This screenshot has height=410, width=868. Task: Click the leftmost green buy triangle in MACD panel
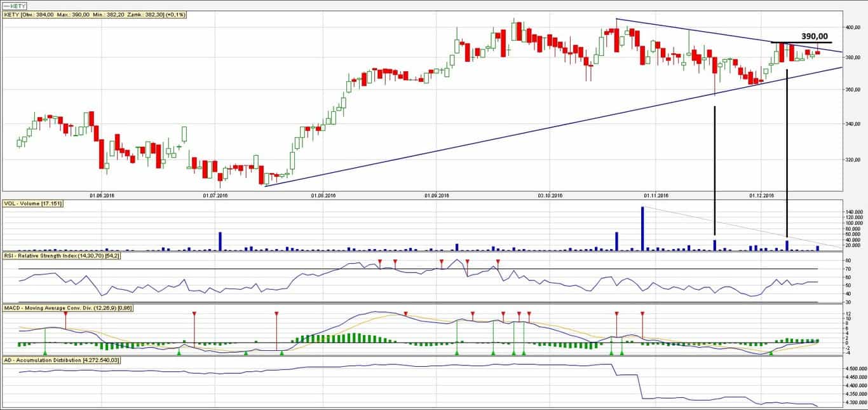point(44,352)
